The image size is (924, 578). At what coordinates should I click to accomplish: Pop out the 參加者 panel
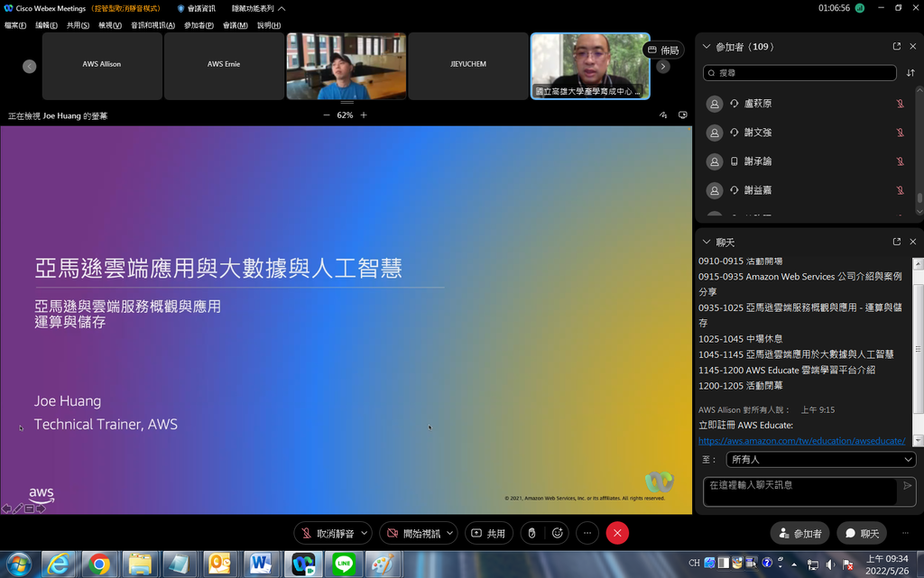pyautogui.click(x=896, y=46)
